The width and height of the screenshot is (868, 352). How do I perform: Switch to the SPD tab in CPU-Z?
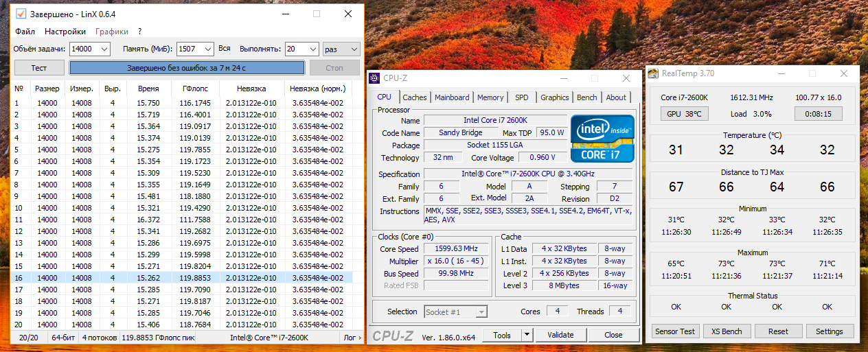(x=522, y=97)
